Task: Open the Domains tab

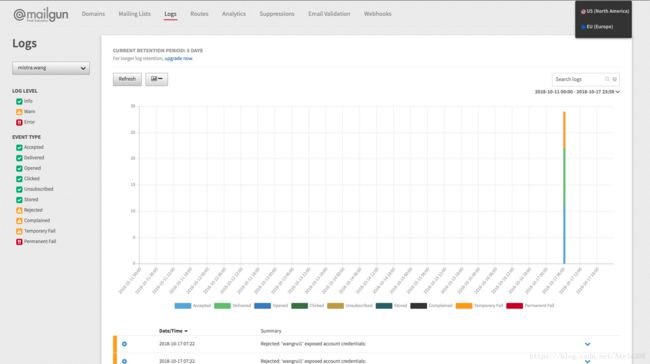Action: [93, 14]
